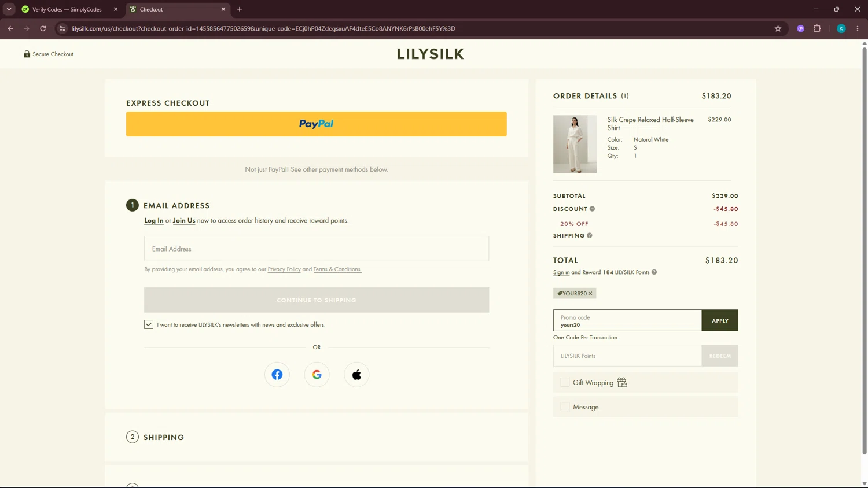
Task: Click the forward navigation arrow
Action: coord(27,28)
